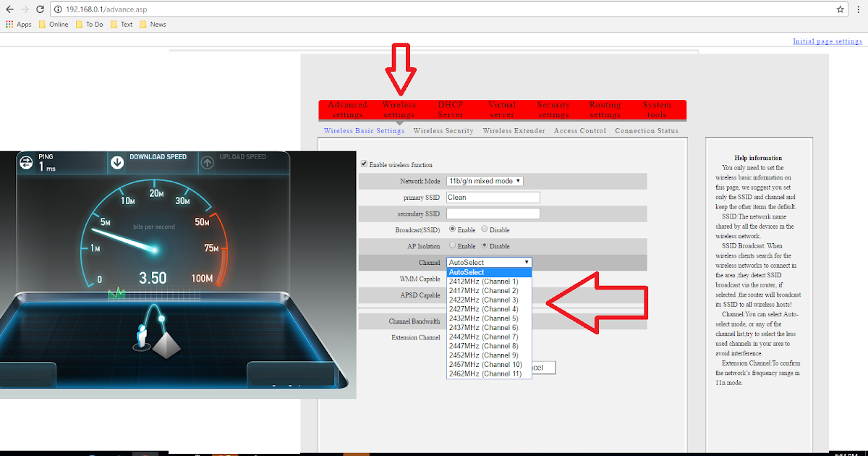
Task: Click the back navigation arrow
Action: point(9,10)
